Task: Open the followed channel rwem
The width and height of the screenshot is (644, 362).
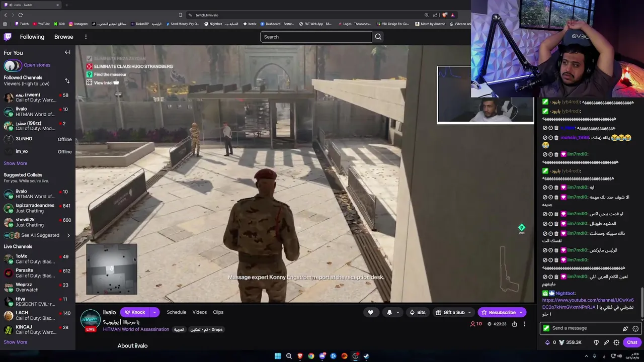Action: click(38, 98)
